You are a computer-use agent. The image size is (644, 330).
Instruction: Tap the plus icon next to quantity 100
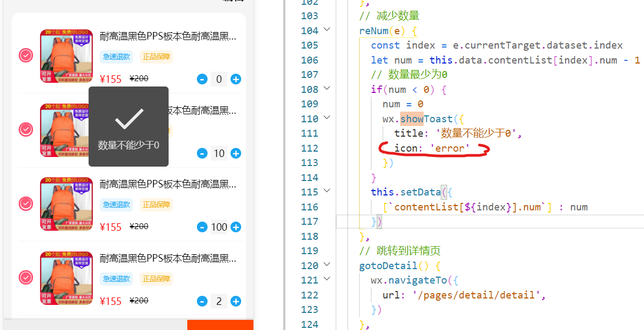(x=236, y=227)
